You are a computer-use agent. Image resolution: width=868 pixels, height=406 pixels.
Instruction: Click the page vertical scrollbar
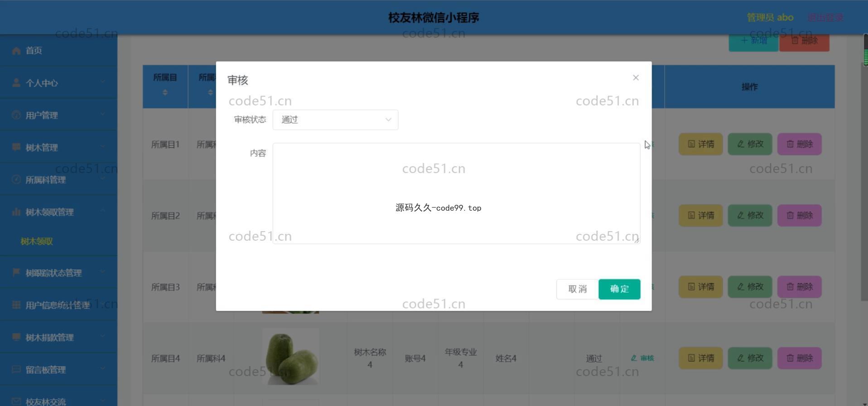(x=864, y=181)
